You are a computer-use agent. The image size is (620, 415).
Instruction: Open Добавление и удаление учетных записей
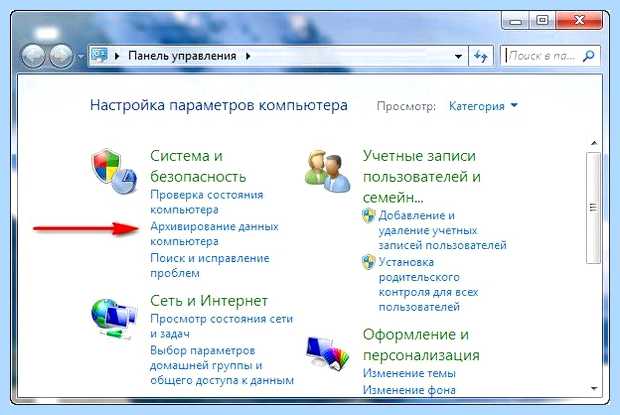[442, 230]
